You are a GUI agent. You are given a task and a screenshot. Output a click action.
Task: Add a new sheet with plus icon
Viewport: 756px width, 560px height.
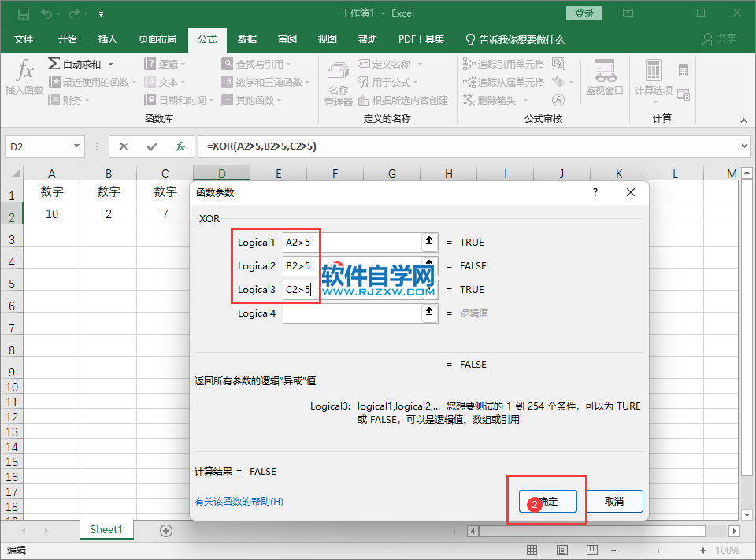(x=166, y=531)
